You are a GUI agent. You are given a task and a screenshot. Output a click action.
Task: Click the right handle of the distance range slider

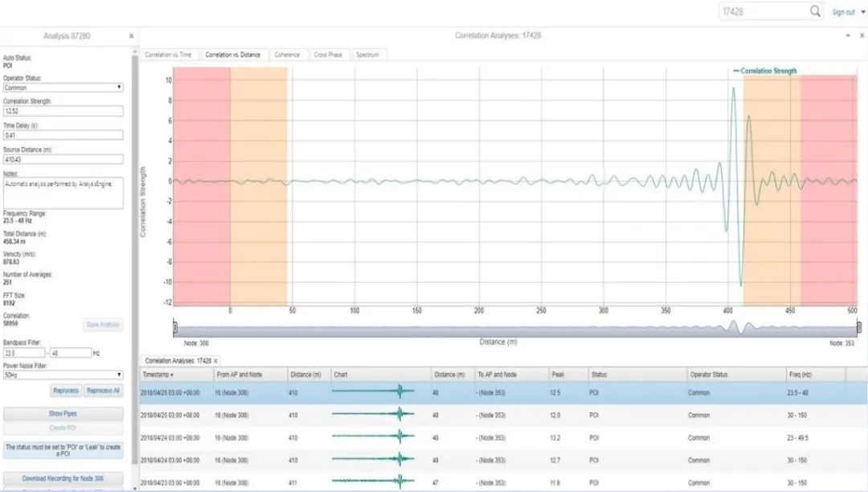coord(859,328)
